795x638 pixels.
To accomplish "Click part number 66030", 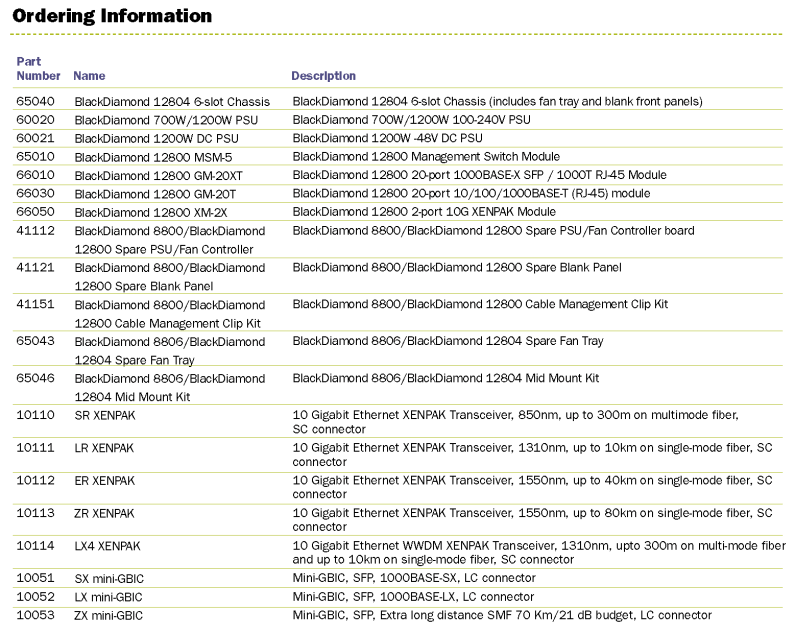I will click(35, 193).
